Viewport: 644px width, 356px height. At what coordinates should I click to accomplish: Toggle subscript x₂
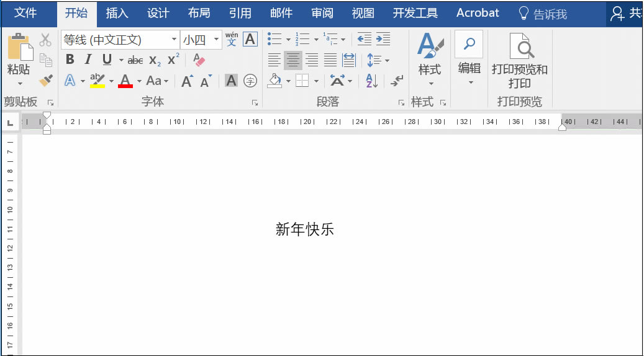[155, 60]
